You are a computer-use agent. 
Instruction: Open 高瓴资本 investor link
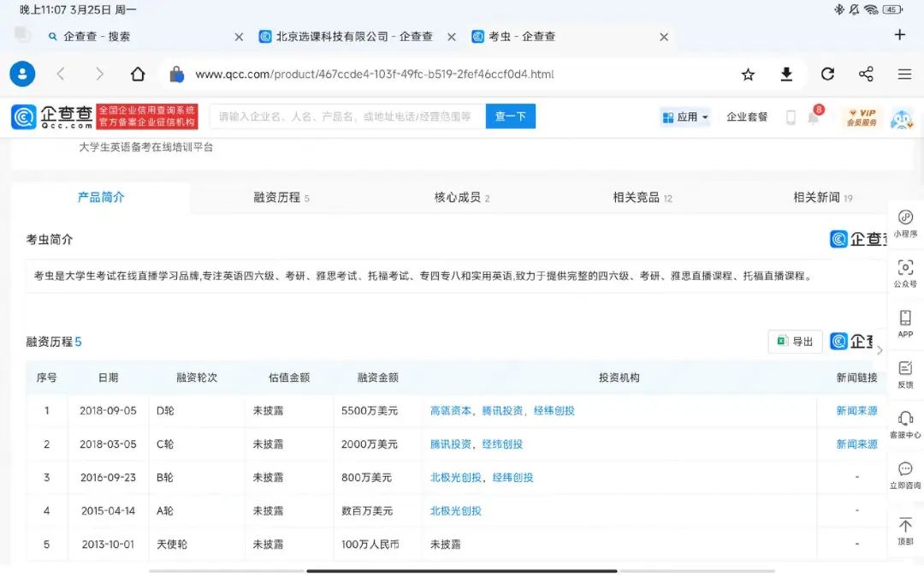(450, 410)
